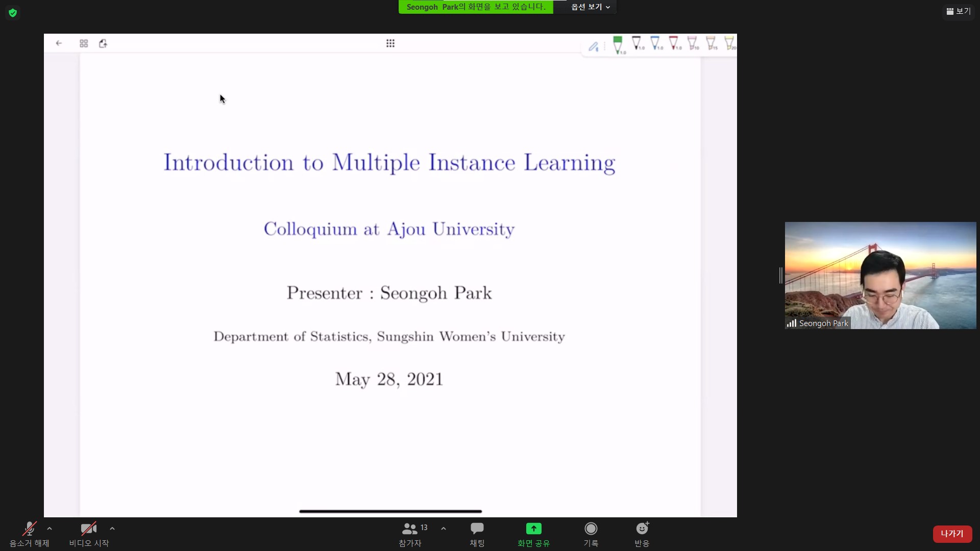Select the pink highlighter 10
The image size is (980, 551).
(693, 43)
